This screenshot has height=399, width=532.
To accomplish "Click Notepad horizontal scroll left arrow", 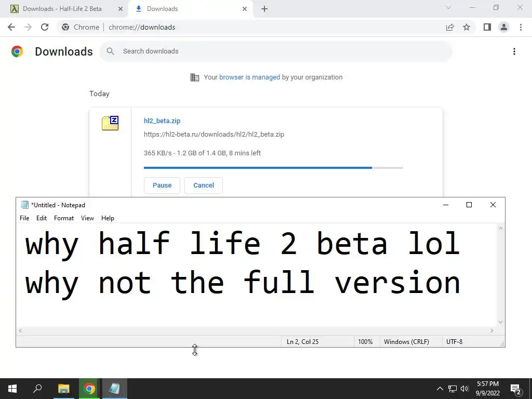I will tap(20, 330).
